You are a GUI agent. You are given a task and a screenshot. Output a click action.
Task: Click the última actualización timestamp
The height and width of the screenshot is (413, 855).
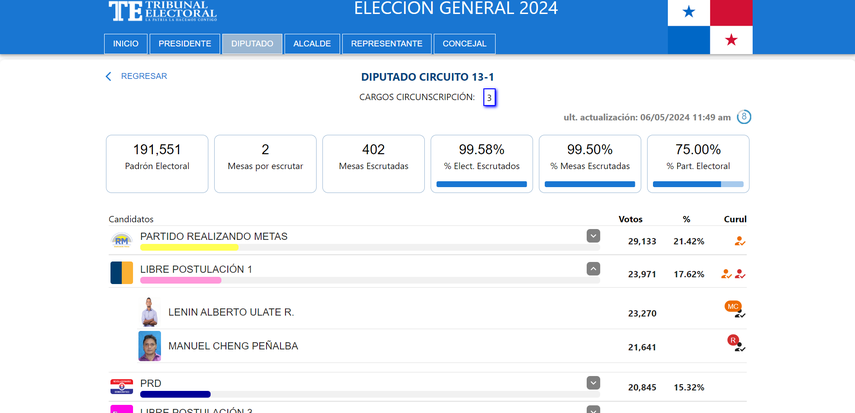click(647, 117)
